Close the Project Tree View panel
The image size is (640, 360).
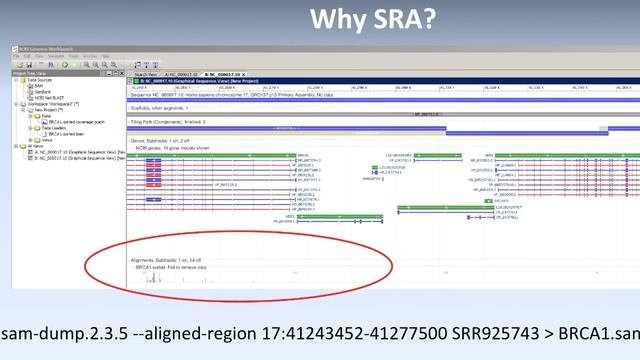[x=122, y=73]
